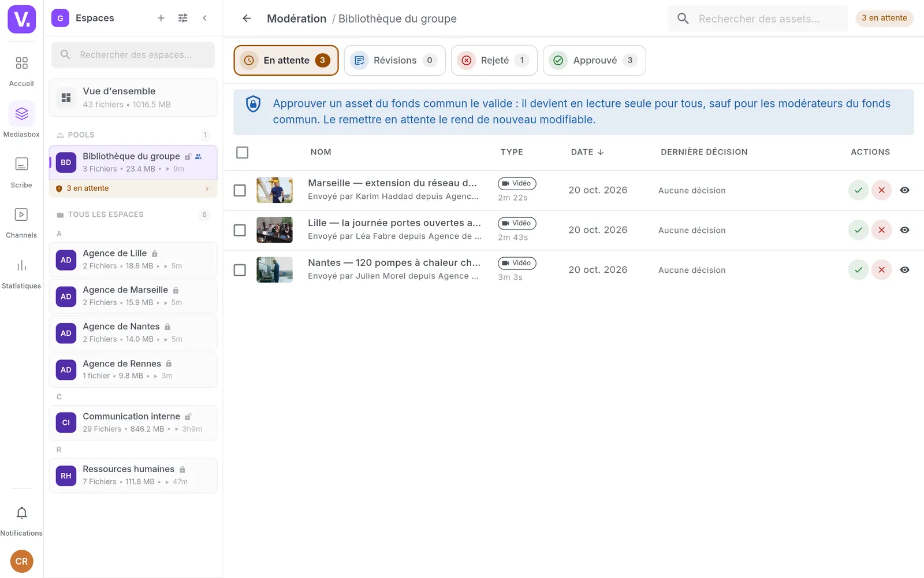Collapse the POOLS section
924x578 pixels.
(133, 135)
